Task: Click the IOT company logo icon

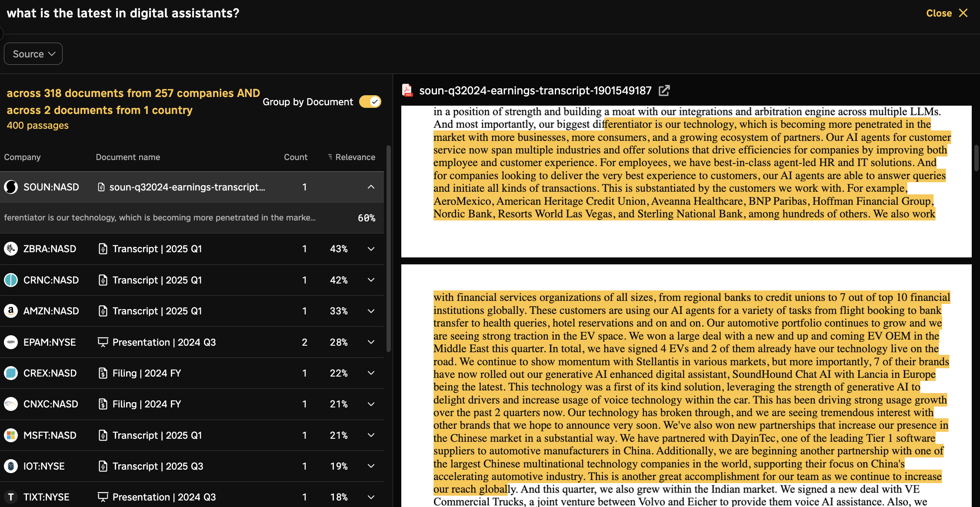Action: pos(11,466)
